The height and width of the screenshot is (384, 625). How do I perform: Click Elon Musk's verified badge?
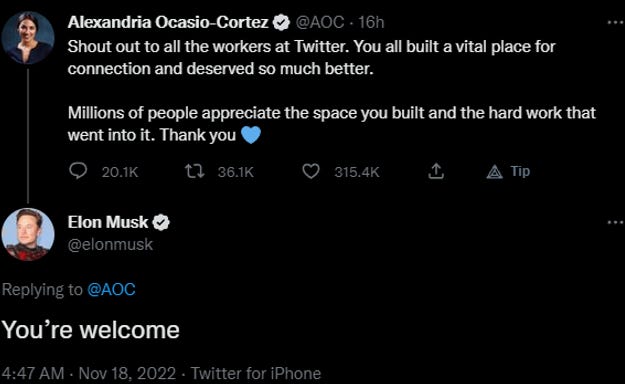click(x=161, y=222)
